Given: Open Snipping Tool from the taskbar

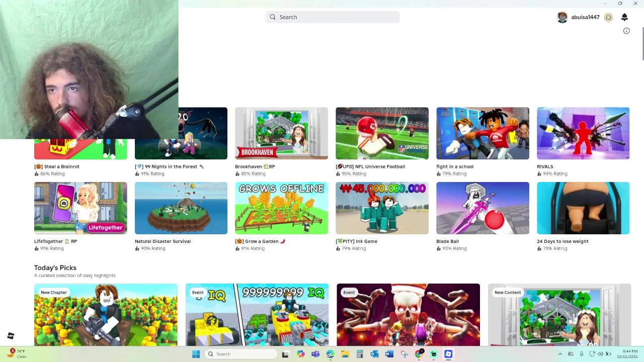Looking at the screenshot, I should pos(404,354).
